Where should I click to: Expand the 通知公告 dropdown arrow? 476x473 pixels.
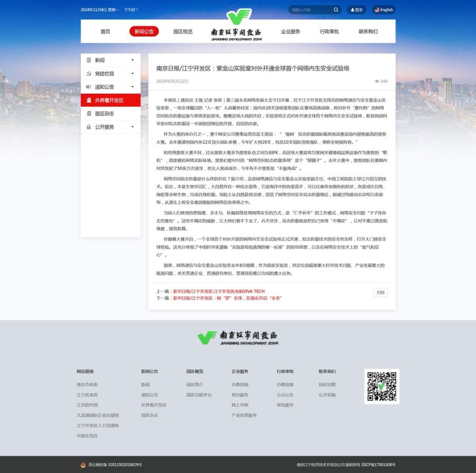pyautogui.click(x=132, y=86)
